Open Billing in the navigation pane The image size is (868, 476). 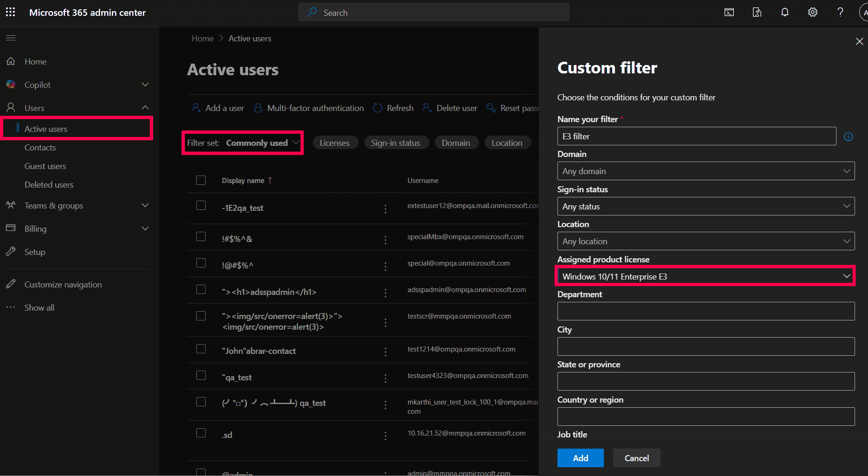coord(35,228)
